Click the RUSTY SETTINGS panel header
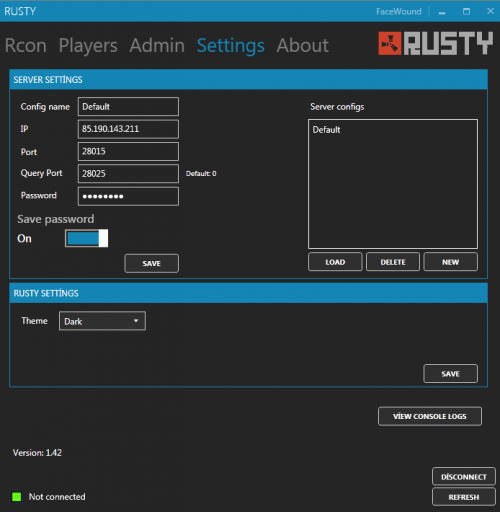The width and height of the screenshot is (500, 512). click(249, 293)
